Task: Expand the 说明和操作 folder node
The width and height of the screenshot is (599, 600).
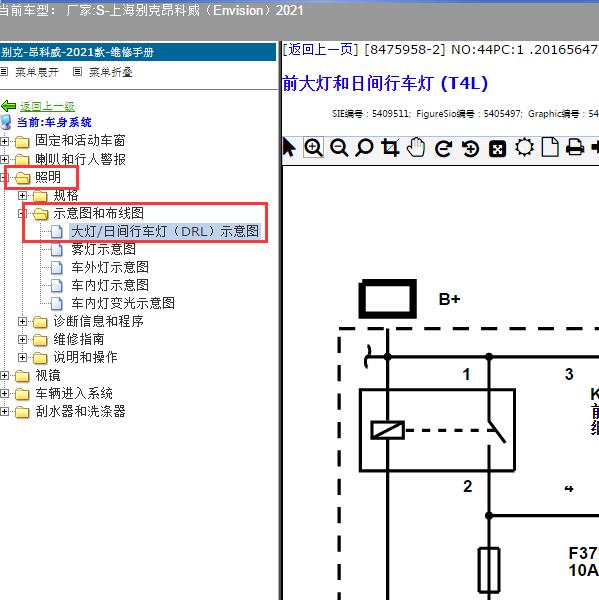Action: tap(22, 357)
